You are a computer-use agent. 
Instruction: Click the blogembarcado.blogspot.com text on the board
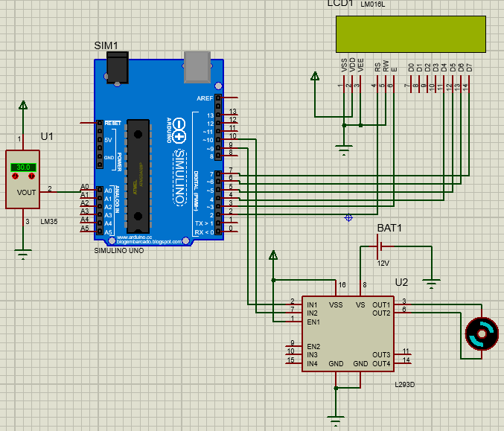(149, 241)
